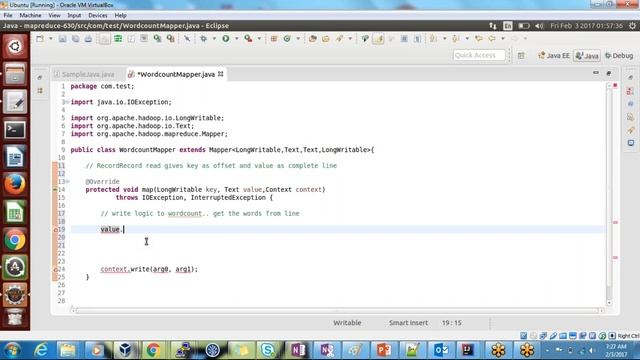Screen dimensions: 640x360
Task: Click the horizontal editor scrollbar
Action: [x=337, y=310]
